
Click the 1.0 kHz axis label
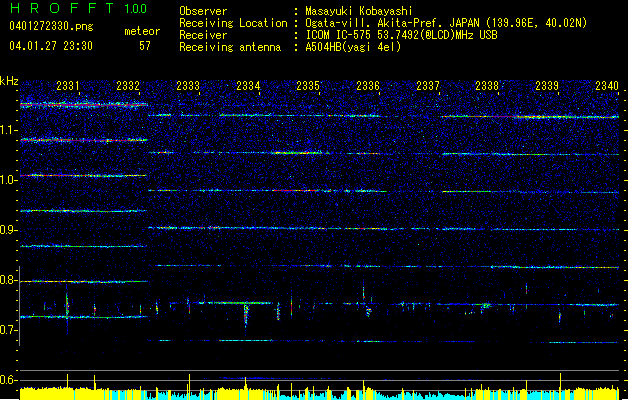(9, 180)
